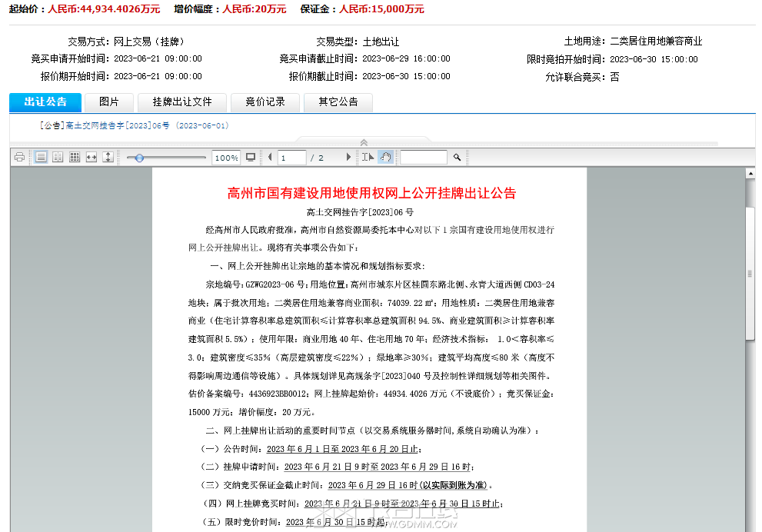This screenshot has height=532, width=762.
Task: Click land use value 二类居住用地兼容商业
Action: (x=656, y=42)
